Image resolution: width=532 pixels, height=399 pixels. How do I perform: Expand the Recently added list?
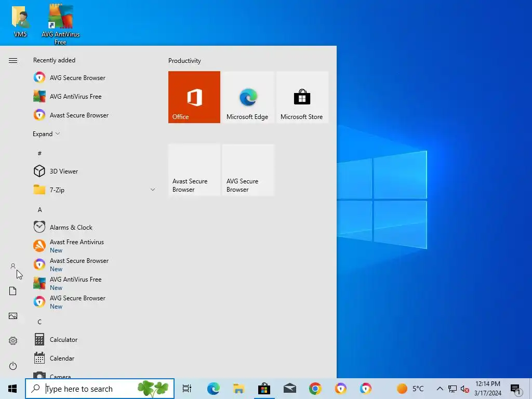[x=46, y=134]
